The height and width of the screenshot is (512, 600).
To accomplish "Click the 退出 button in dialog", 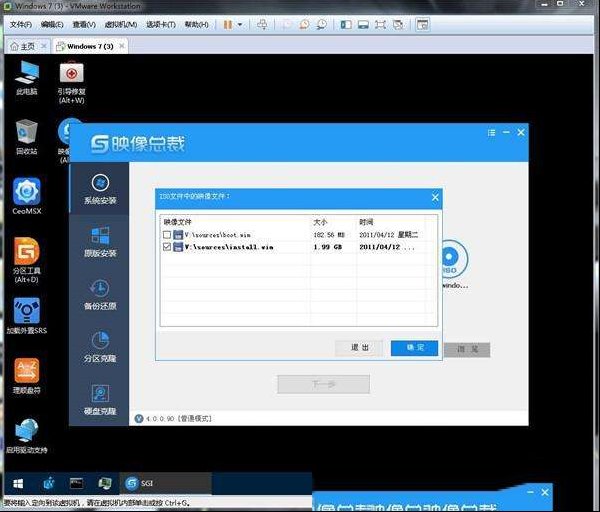I will [359, 347].
